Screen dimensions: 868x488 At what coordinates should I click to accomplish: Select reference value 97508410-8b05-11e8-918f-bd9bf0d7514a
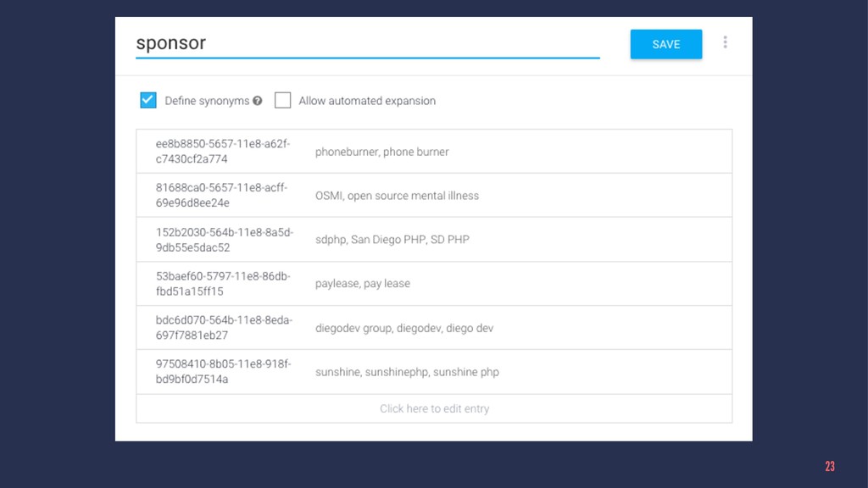(x=223, y=372)
